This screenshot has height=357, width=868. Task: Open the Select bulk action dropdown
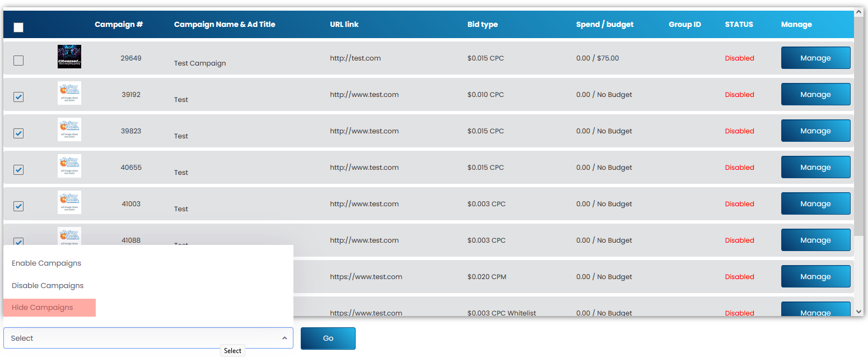148,338
